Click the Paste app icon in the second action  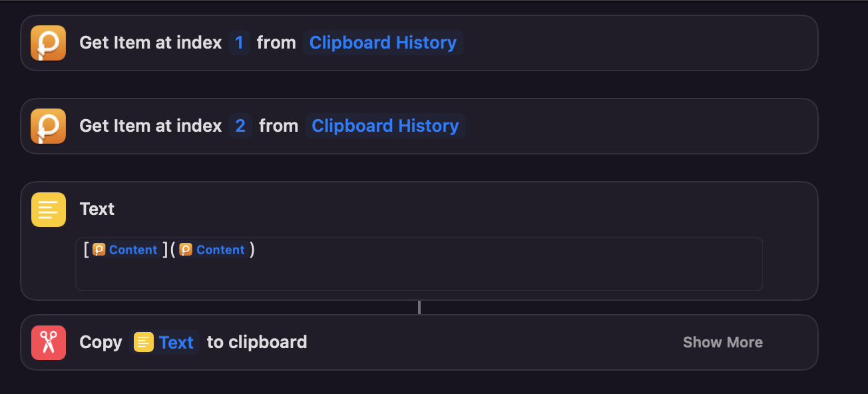click(x=48, y=126)
